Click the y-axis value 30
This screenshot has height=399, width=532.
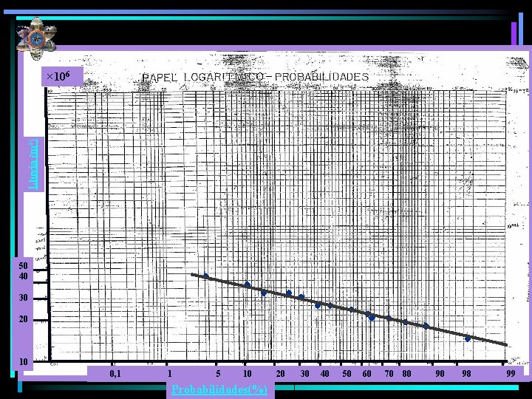point(23,298)
